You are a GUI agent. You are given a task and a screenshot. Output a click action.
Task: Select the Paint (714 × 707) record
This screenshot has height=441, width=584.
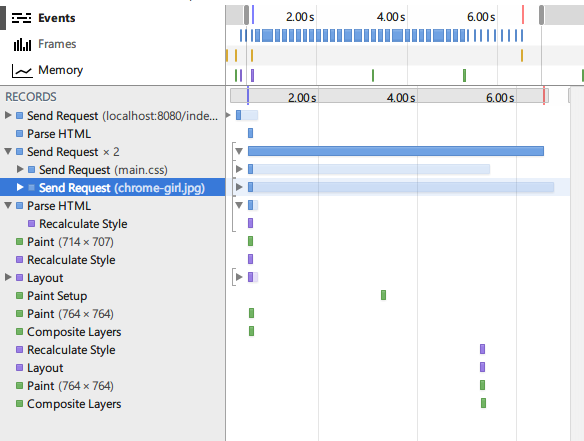pyautogui.click(x=70, y=242)
